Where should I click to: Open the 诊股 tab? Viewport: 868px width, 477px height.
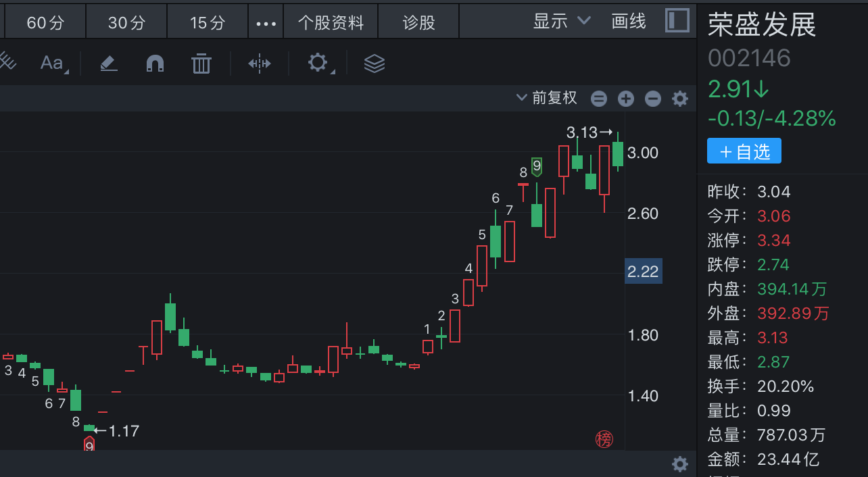pos(418,23)
